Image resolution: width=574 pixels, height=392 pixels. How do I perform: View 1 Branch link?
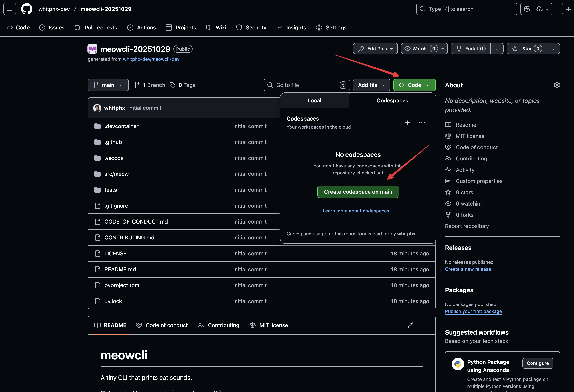pos(150,85)
